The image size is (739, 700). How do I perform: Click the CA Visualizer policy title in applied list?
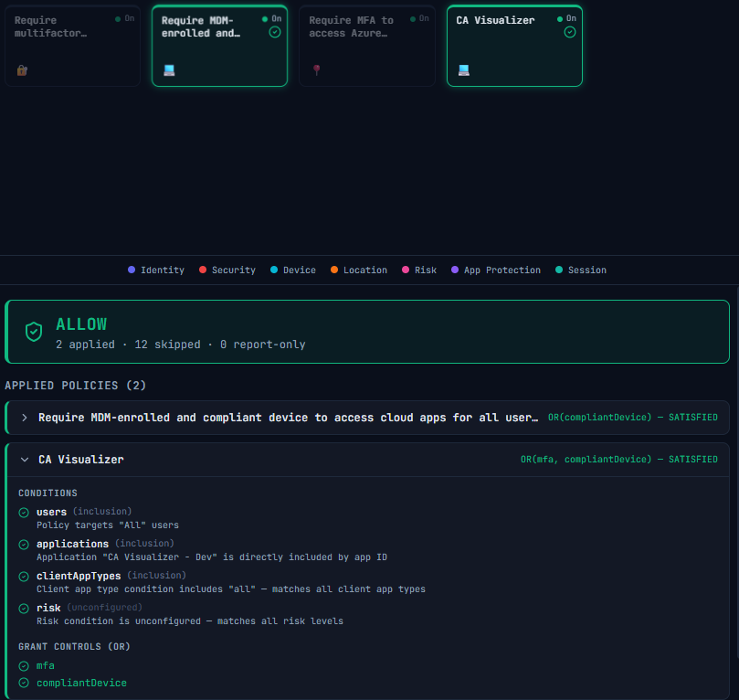[81, 460]
